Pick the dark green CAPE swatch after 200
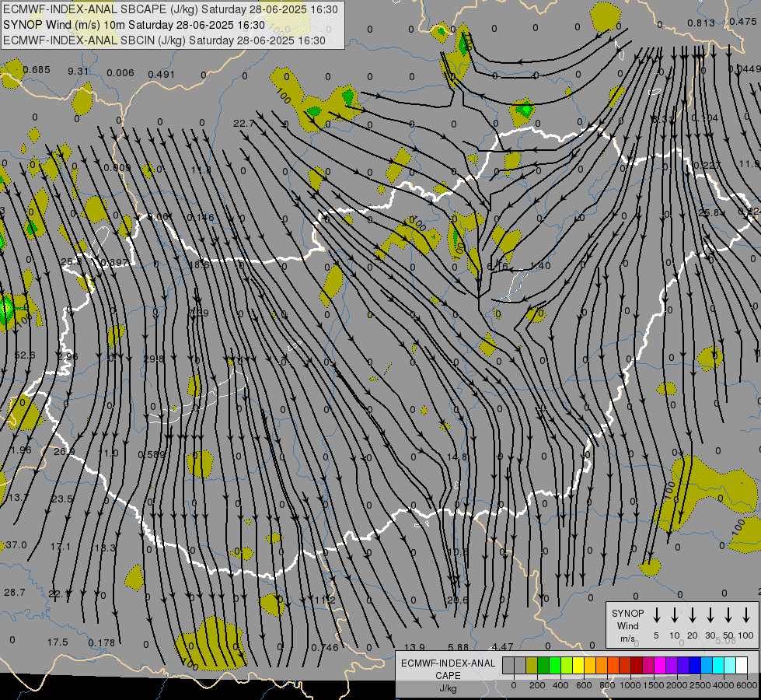This screenshot has width=761, height=700. click(x=543, y=666)
